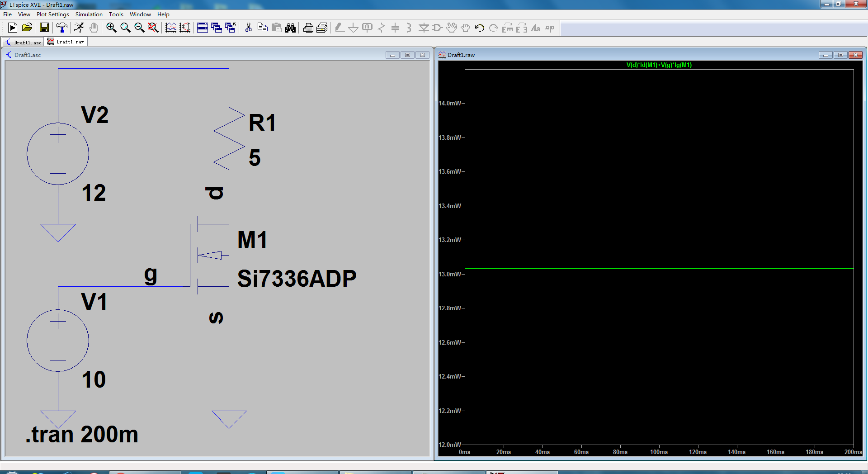The width and height of the screenshot is (868, 474).
Task: Click the V(d)*Id(M1)+V(g)*Ig(M1) trace label
Action: click(x=659, y=65)
